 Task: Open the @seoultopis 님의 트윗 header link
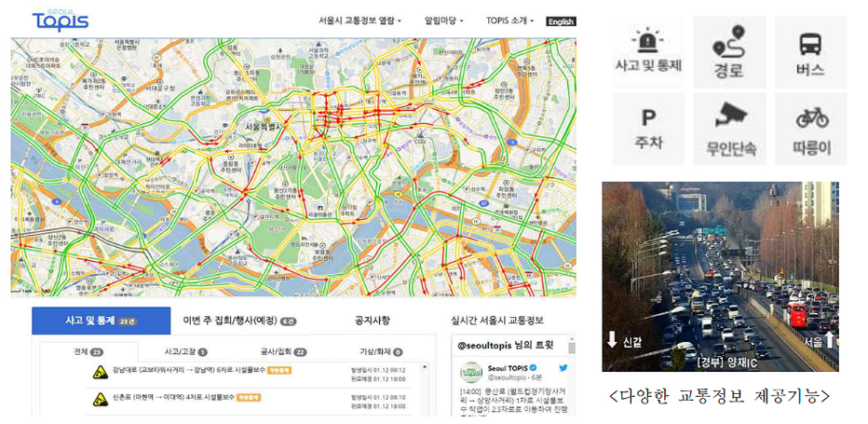coord(505,346)
